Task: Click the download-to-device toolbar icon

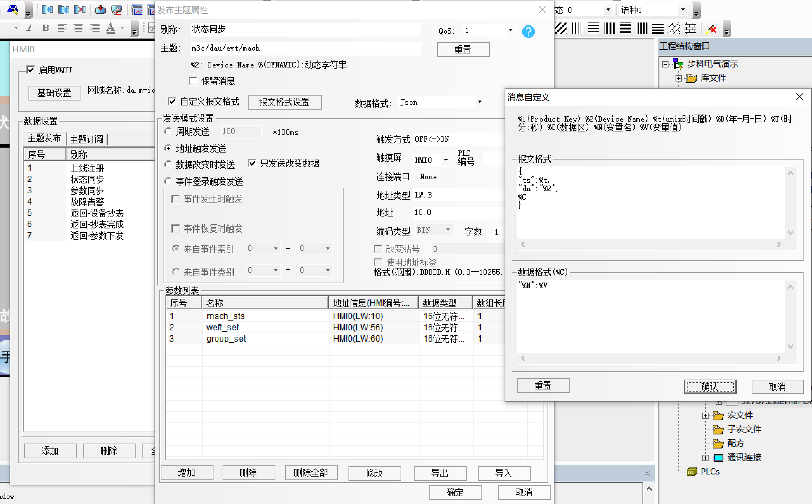Action: 100,9
